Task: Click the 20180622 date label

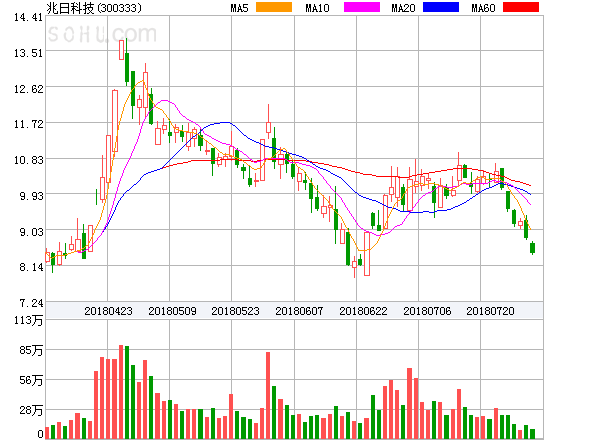Action: point(363,311)
